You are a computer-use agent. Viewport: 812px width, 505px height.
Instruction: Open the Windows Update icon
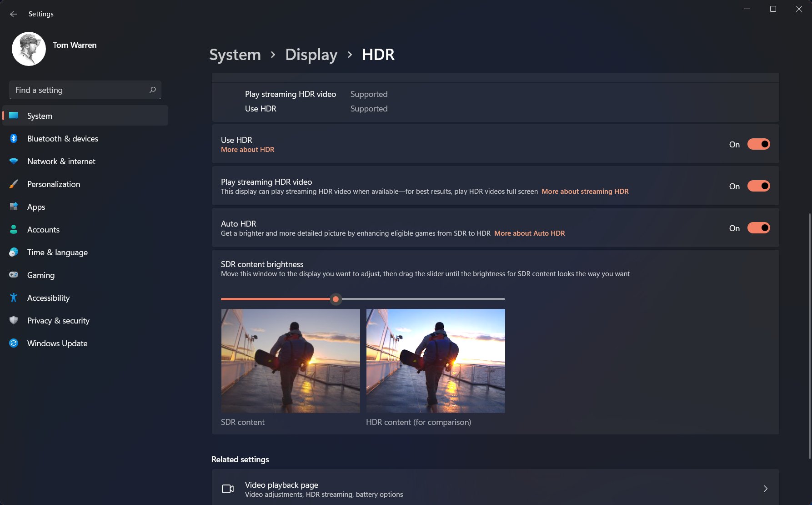click(x=13, y=343)
